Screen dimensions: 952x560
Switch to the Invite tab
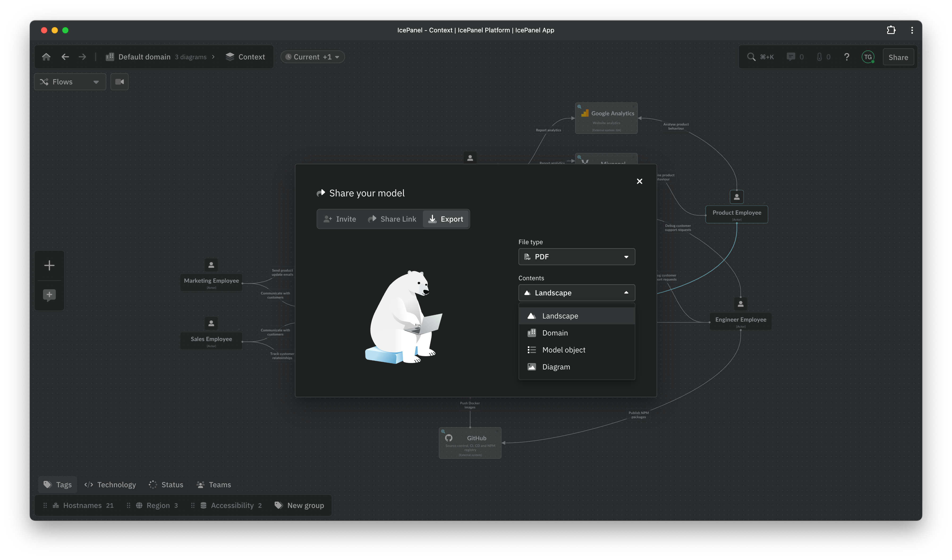coord(340,219)
